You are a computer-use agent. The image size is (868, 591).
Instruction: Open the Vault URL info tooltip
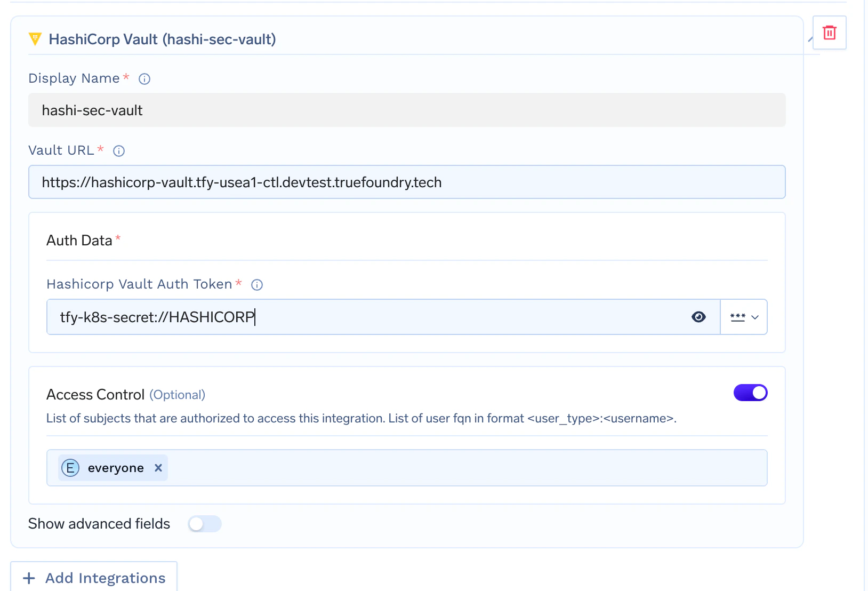118,150
